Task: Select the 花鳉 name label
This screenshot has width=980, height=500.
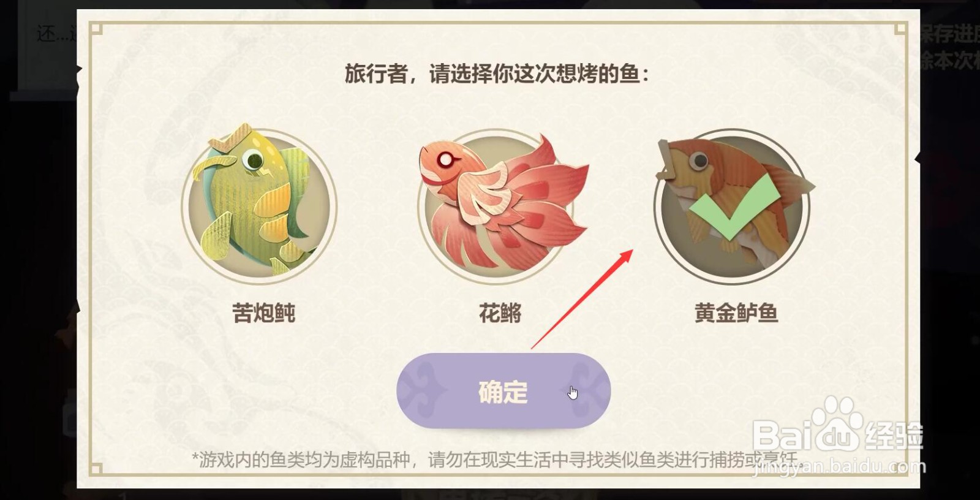Action: click(500, 313)
